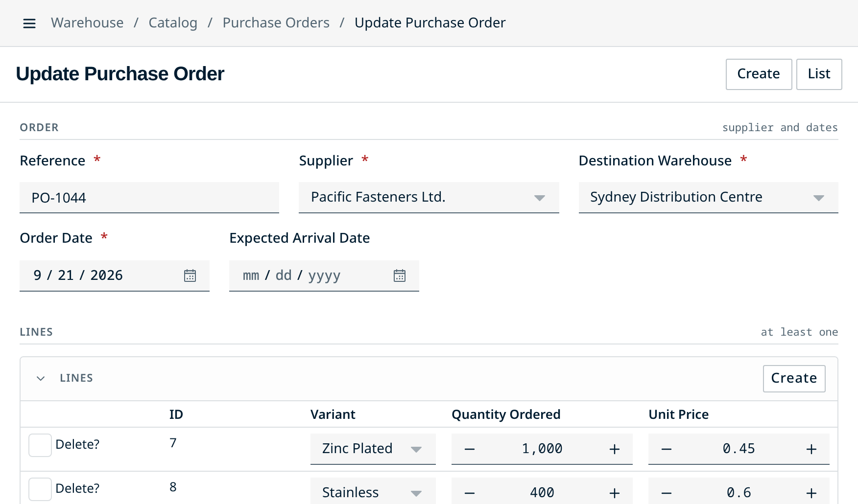The height and width of the screenshot is (504, 858).
Task: Decrease unit price 0.45
Action: click(x=667, y=449)
